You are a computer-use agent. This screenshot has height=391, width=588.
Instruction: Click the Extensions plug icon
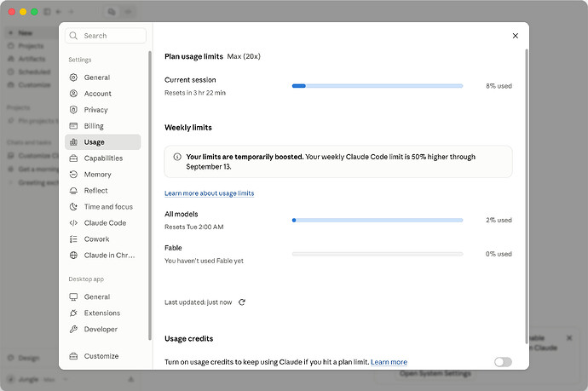click(x=73, y=313)
